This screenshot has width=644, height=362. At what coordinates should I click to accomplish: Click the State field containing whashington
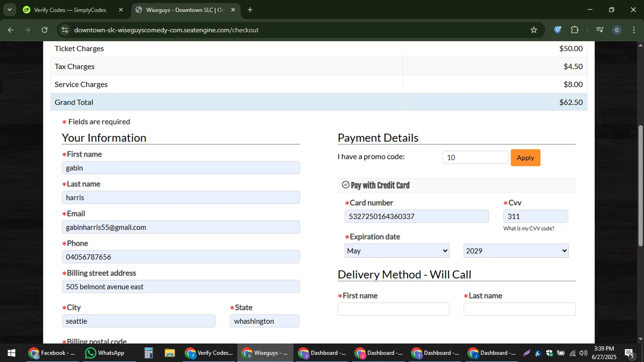[264, 321]
